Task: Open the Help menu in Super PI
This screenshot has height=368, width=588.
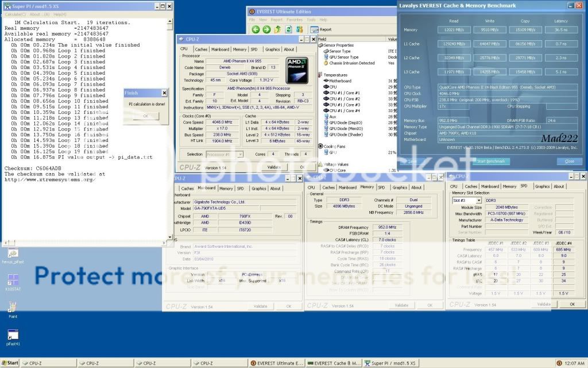Action: coord(60,14)
